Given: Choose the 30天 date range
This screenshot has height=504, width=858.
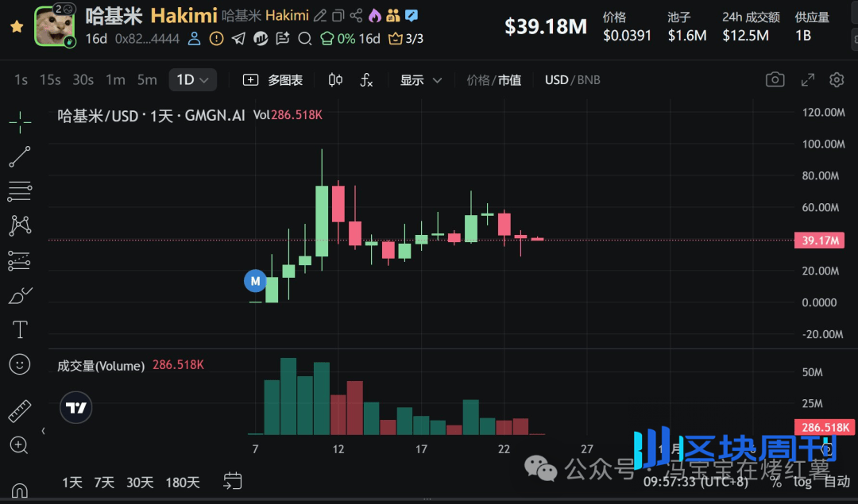Looking at the screenshot, I should click(x=140, y=482).
